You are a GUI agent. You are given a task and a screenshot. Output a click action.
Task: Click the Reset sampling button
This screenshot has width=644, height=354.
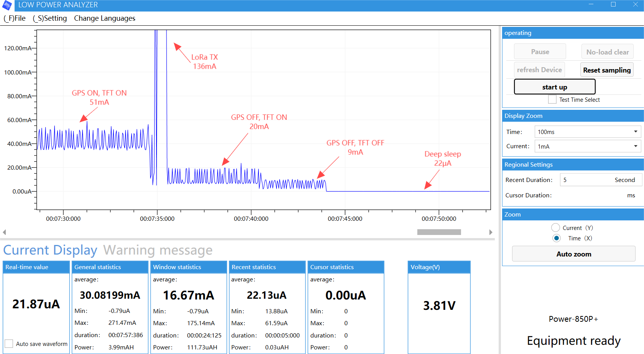click(607, 70)
